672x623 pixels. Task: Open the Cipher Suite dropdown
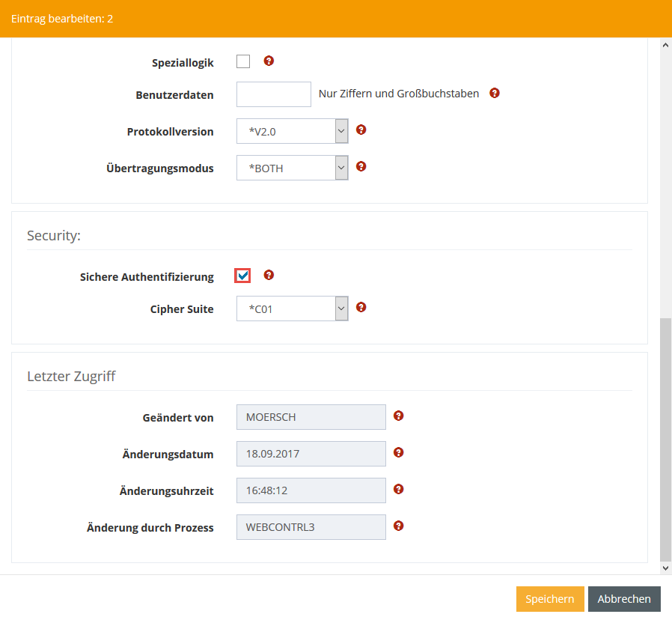(x=293, y=308)
